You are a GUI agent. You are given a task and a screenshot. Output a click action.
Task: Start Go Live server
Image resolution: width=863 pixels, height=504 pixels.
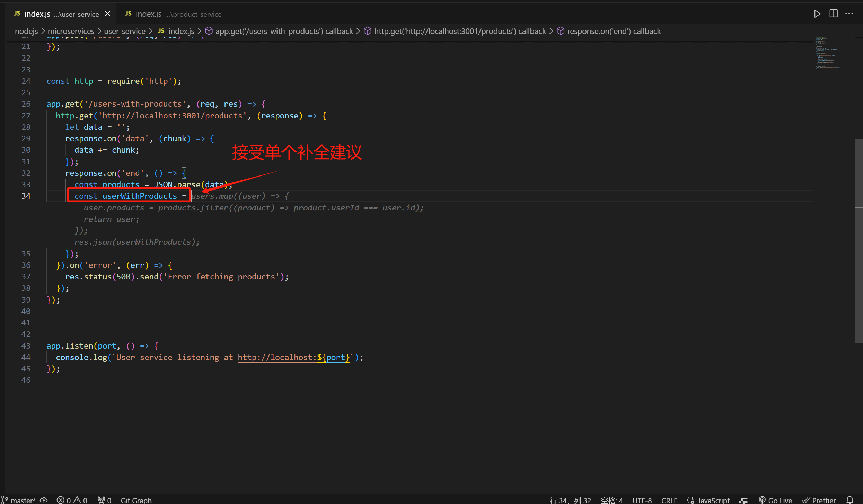point(775,500)
